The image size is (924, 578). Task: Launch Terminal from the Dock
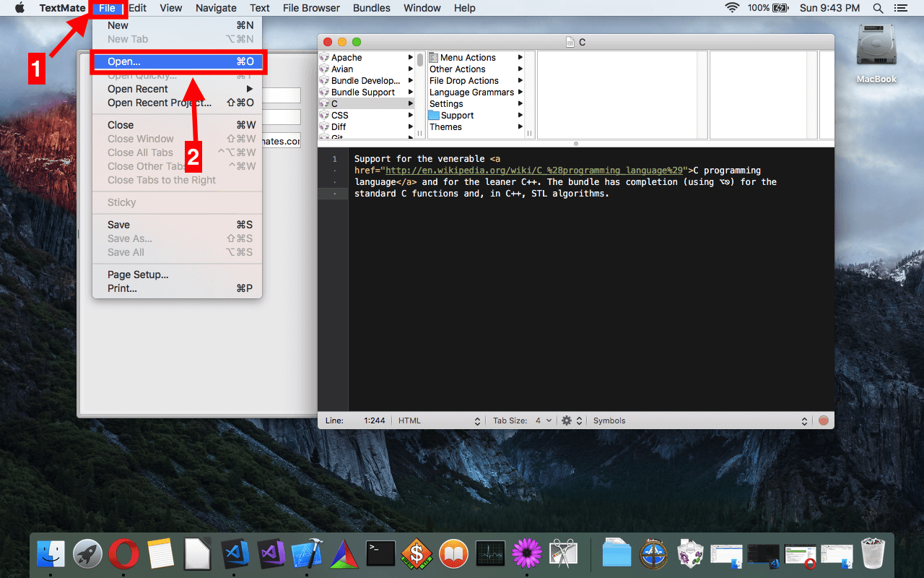point(380,554)
